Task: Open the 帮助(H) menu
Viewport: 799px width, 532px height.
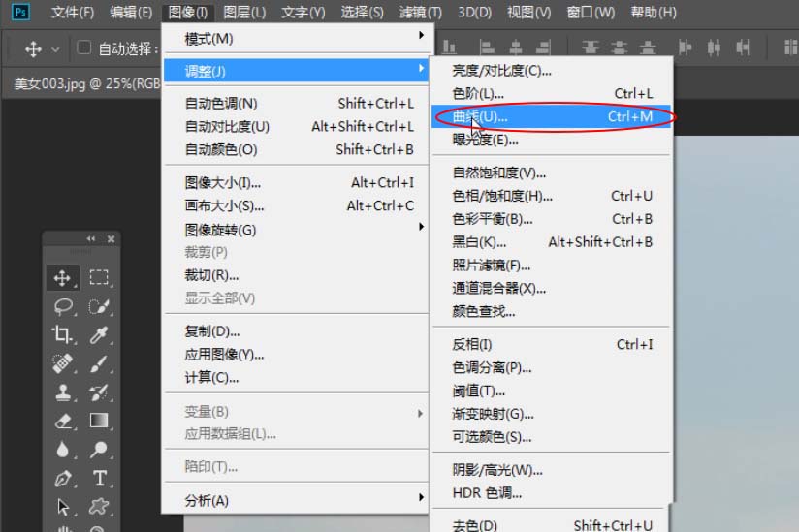Action: click(x=654, y=12)
